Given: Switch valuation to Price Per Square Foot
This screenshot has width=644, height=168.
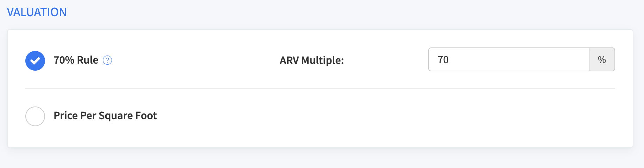Looking at the screenshot, I should coord(35,116).
